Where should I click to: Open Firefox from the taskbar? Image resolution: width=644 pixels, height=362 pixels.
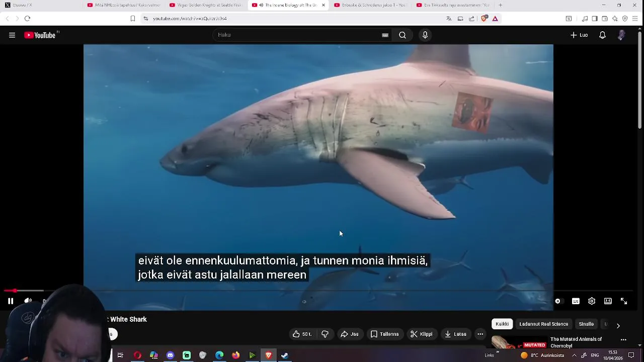(x=236, y=355)
